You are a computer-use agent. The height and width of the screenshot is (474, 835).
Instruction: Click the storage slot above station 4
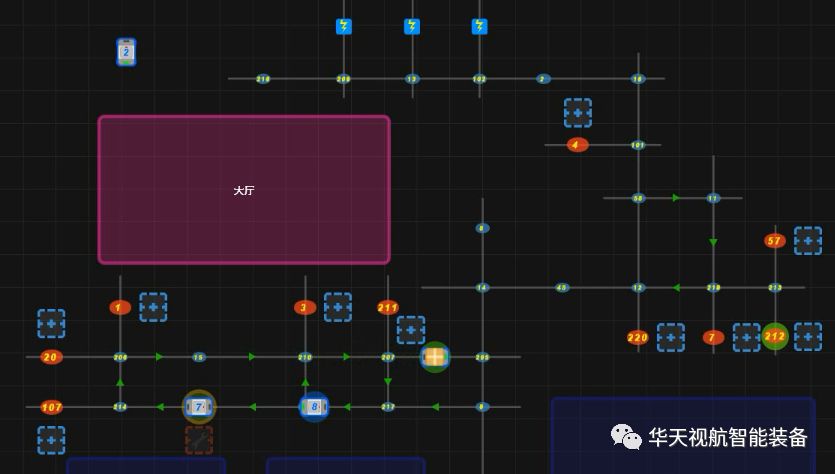[578, 113]
